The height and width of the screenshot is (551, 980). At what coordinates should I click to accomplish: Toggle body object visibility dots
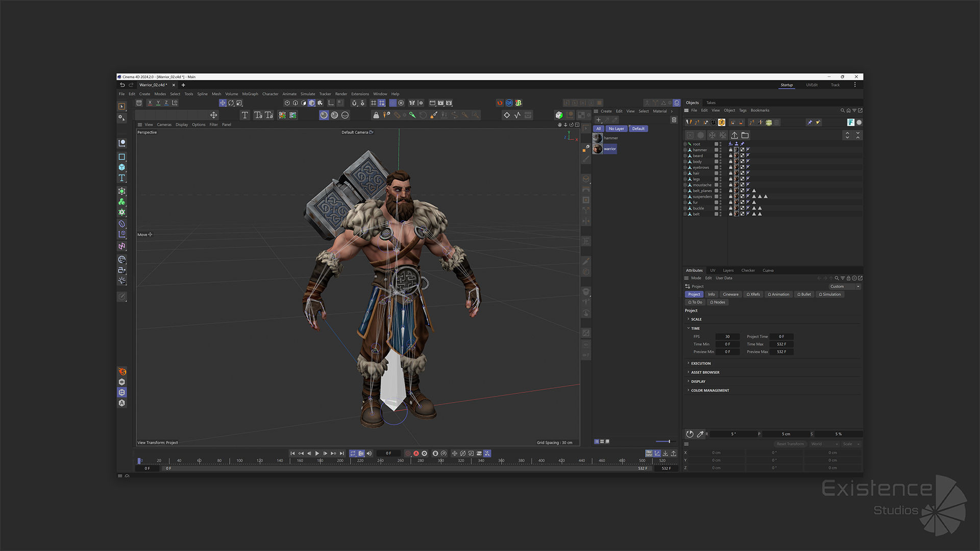coord(721,162)
